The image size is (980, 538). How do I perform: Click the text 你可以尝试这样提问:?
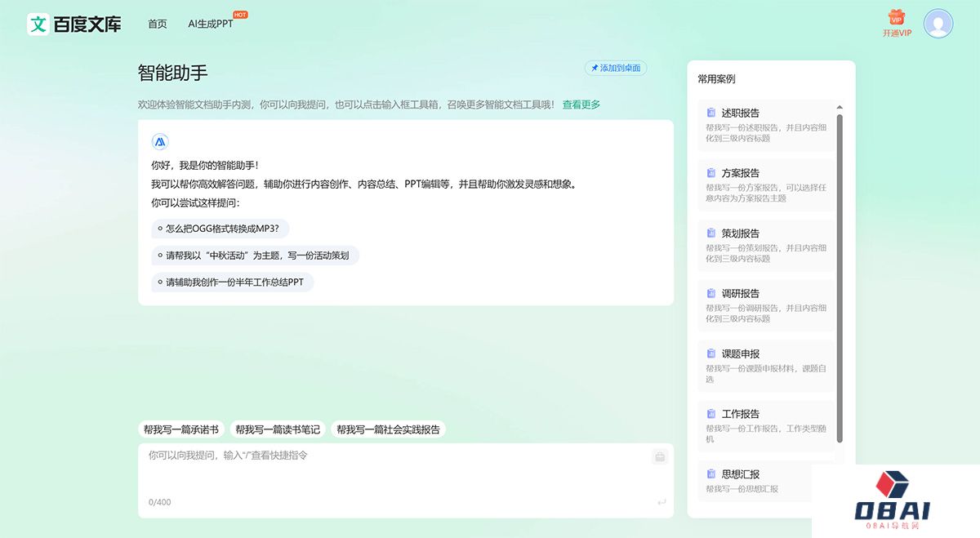point(195,202)
